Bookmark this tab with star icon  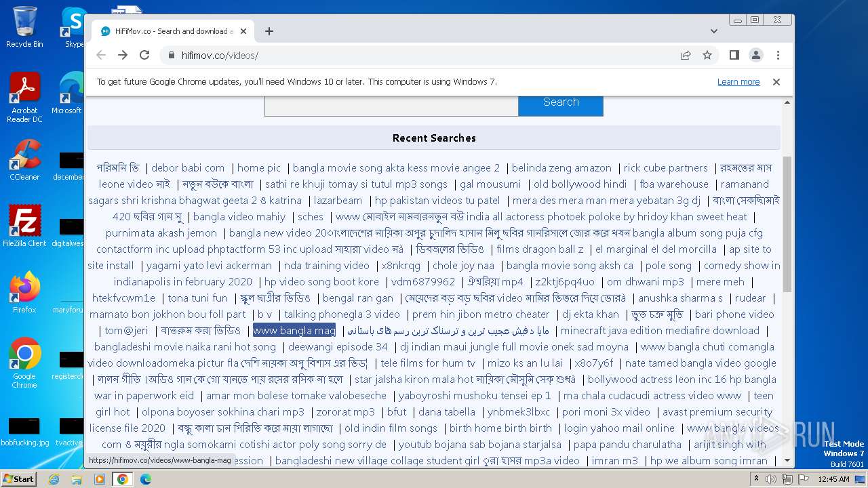coord(707,55)
